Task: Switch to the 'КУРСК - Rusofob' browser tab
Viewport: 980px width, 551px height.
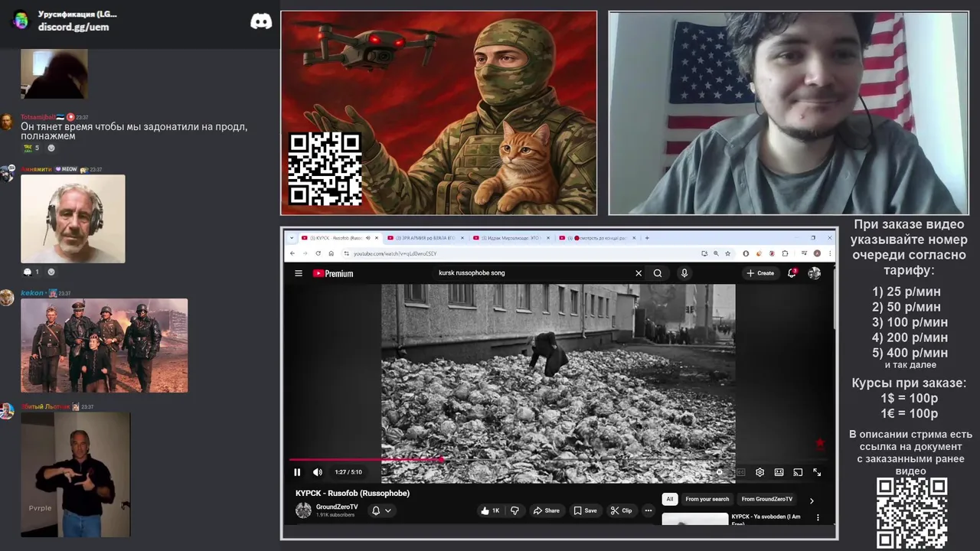Action: [341, 238]
